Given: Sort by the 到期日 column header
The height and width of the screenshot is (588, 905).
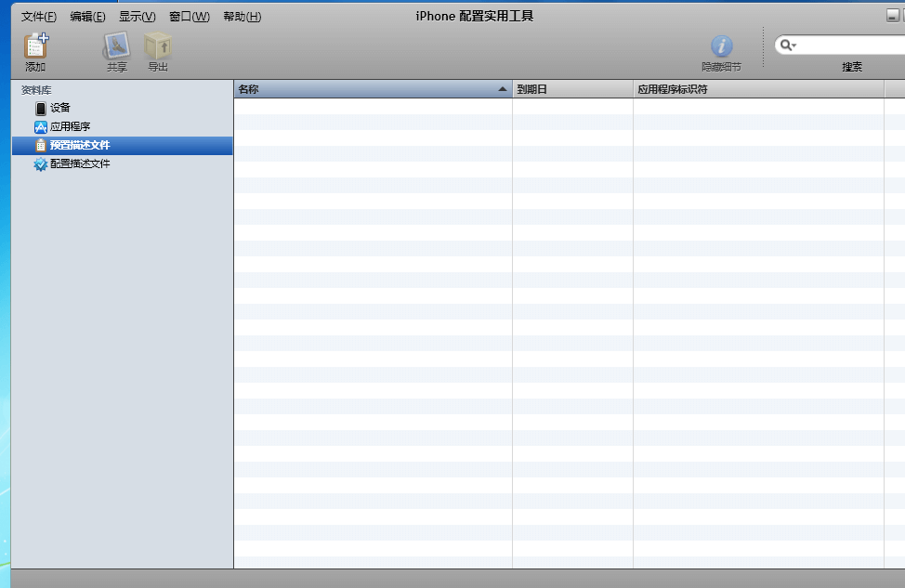Looking at the screenshot, I should 572,89.
